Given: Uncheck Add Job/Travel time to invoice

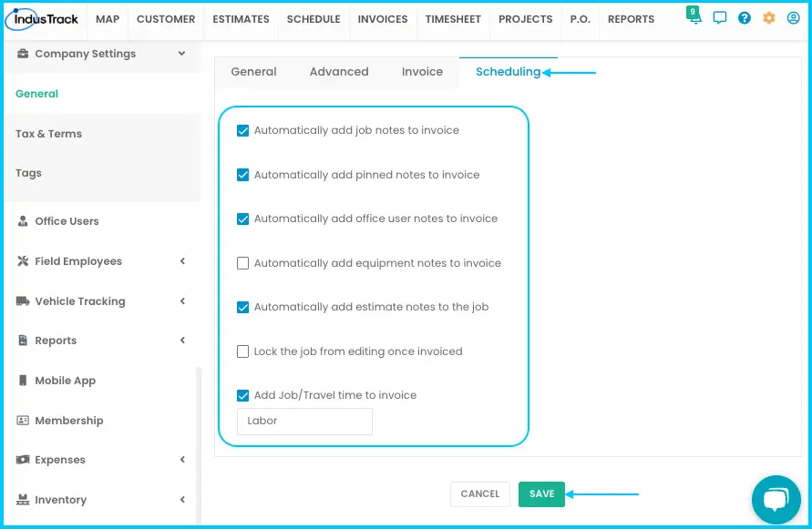Looking at the screenshot, I should 243,395.
